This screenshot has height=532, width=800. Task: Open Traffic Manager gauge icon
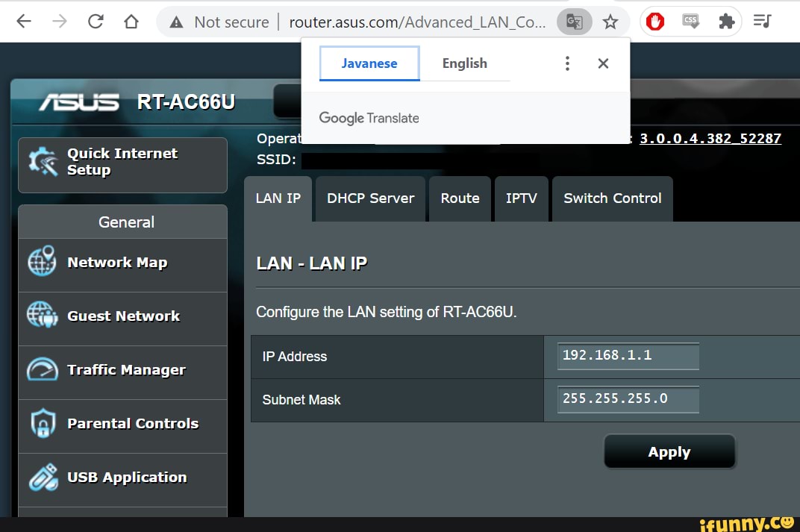coord(42,369)
